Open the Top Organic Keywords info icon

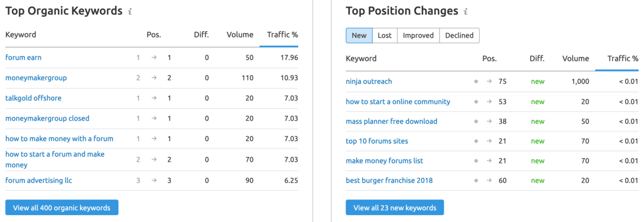pos(130,11)
